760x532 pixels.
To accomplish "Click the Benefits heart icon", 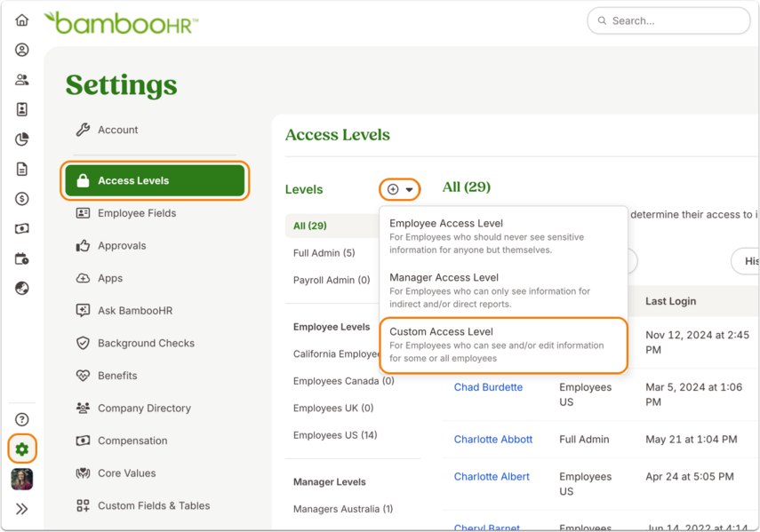I will tap(83, 375).
